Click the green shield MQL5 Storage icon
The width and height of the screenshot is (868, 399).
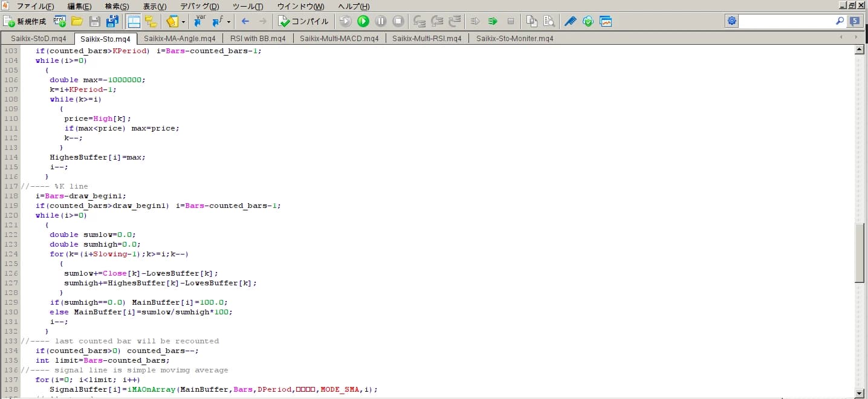[588, 21]
